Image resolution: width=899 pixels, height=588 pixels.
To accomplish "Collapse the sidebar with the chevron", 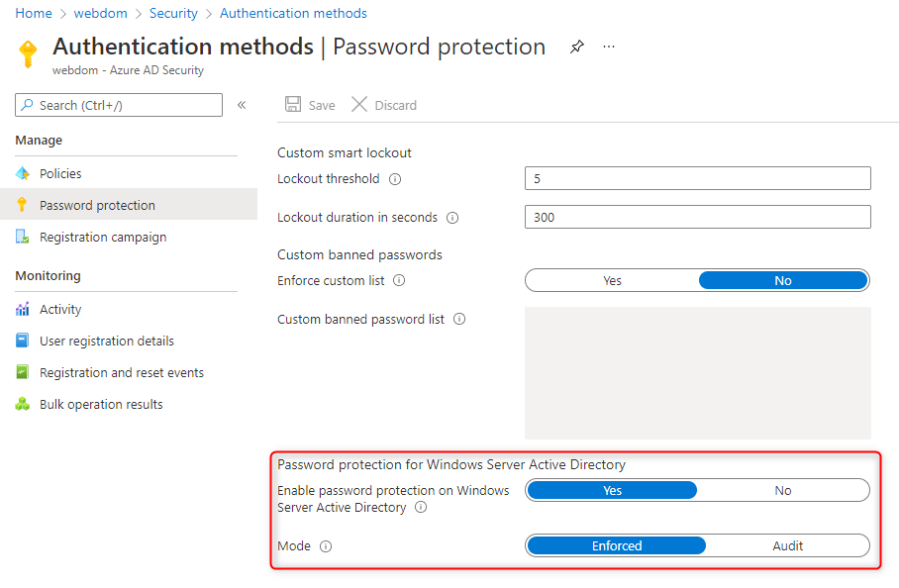I will [x=242, y=105].
